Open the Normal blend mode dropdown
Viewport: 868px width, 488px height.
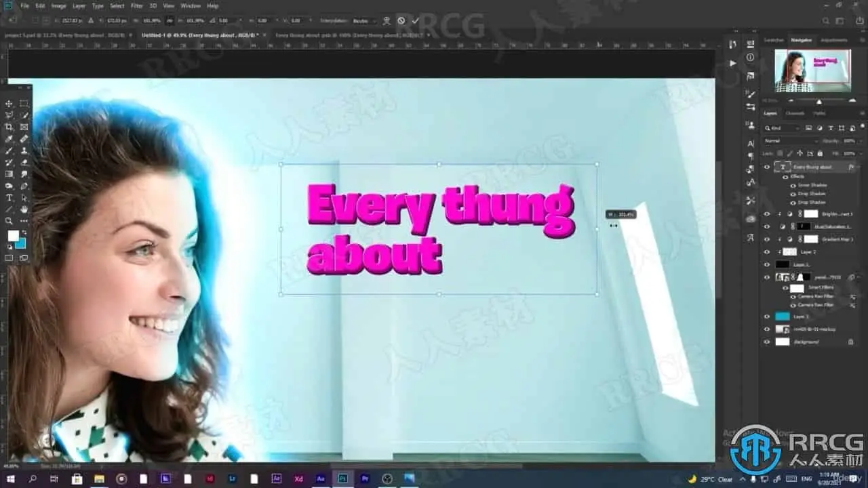(791, 141)
